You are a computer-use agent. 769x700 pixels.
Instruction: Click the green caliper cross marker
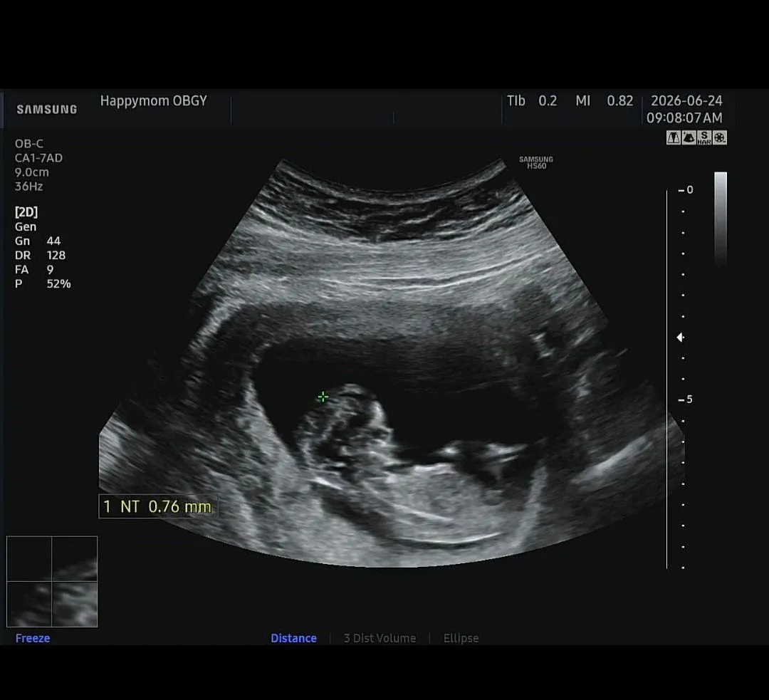[323, 397]
